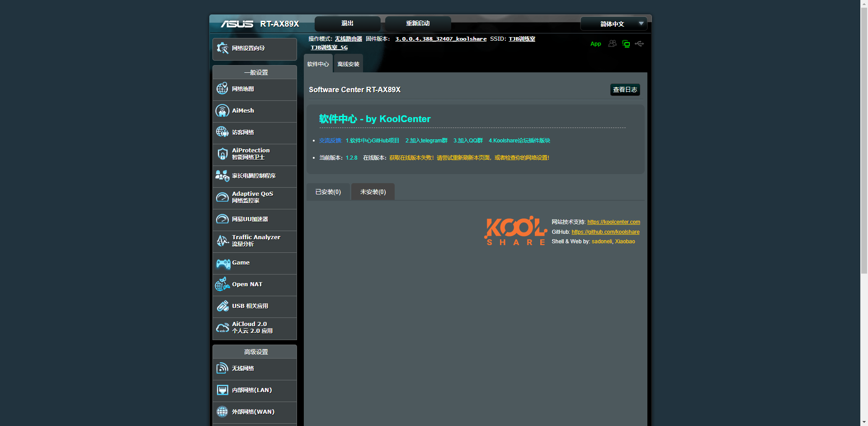
Task: Click the green network clients status icon
Action: (626, 44)
